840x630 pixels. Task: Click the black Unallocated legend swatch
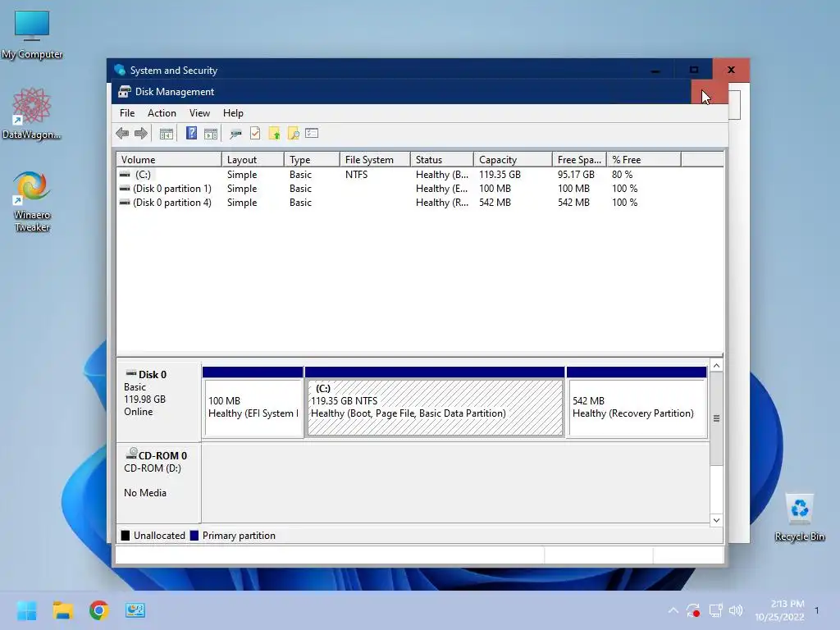click(126, 535)
